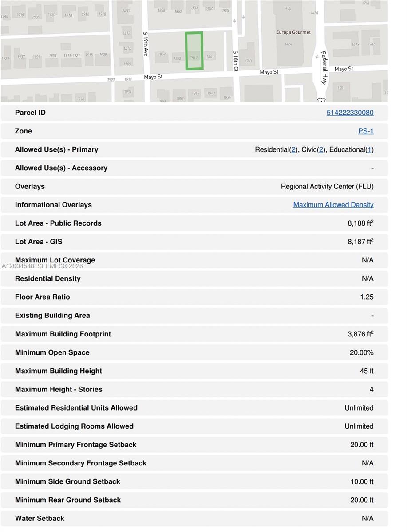Screen dimensions: 407x532
Task: Click the S 18th Ct street label
Action: tap(236, 61)
